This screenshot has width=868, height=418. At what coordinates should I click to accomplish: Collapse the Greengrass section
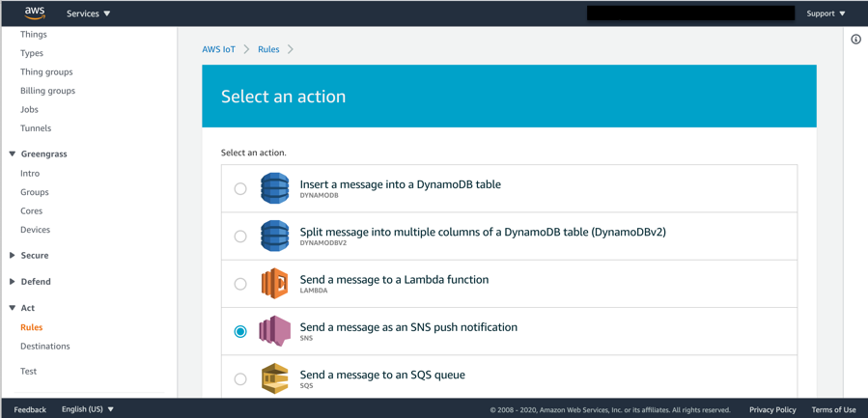(x=39, y=153)
